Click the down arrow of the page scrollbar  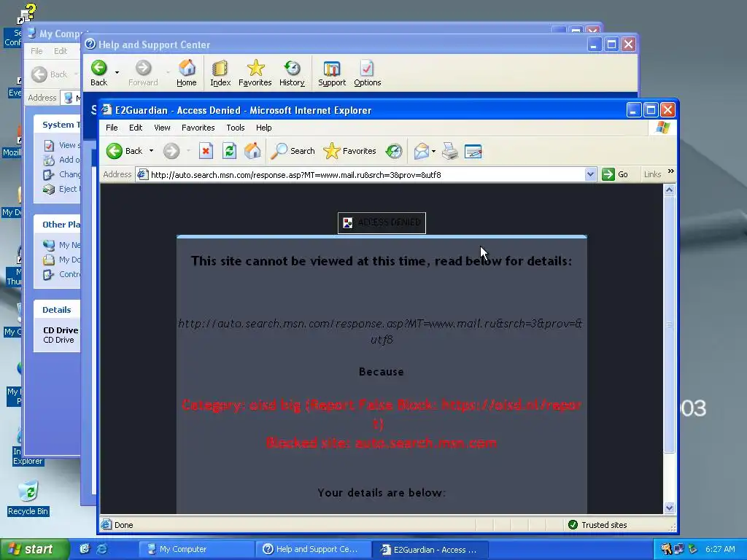coord(670,507)
